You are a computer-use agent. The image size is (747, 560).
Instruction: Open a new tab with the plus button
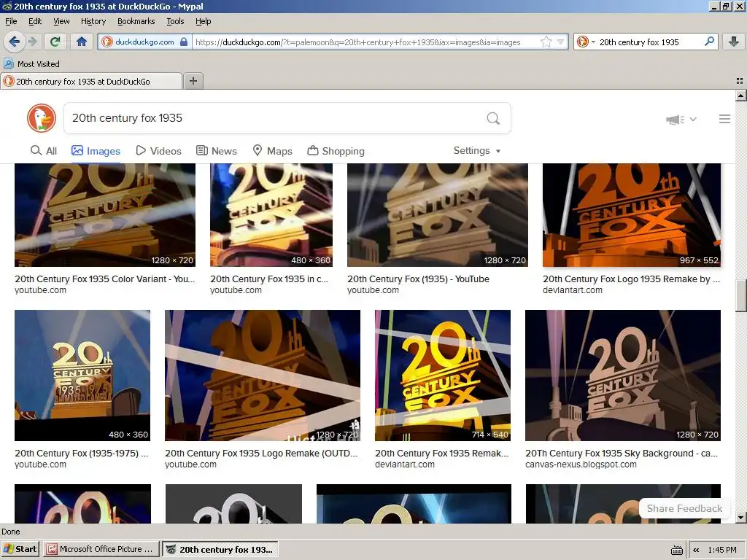pyautogui.click(x=193, y=81)
